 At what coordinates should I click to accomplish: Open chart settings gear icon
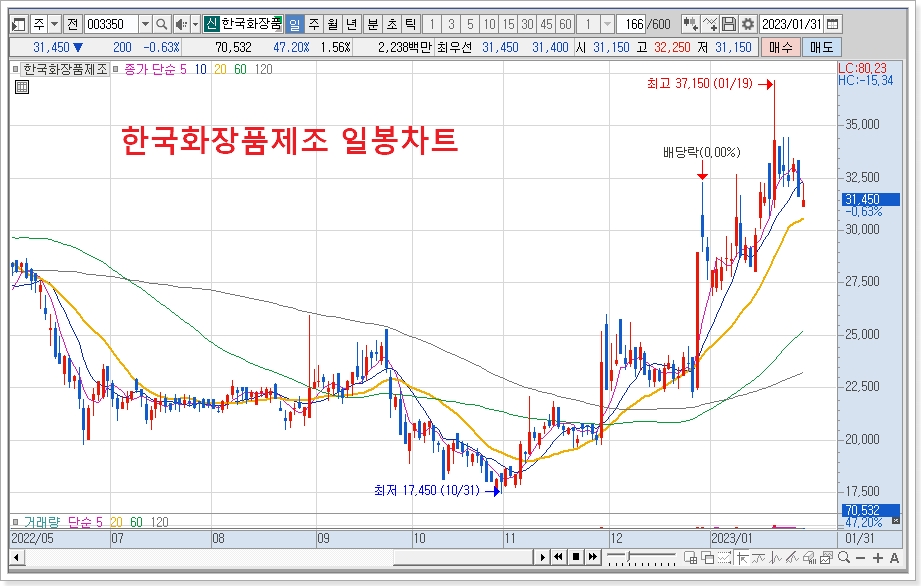(747, 24)
